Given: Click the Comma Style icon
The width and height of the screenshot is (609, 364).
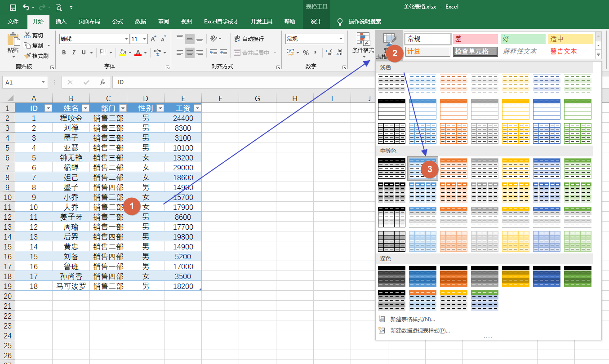Looking at the screenshot, I should point(316,53).
